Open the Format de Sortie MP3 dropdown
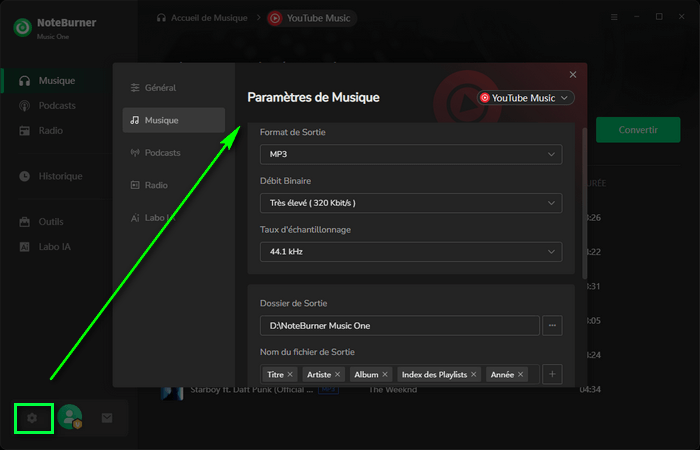Viewport: 700px width, 450px height. click(411, 154)
